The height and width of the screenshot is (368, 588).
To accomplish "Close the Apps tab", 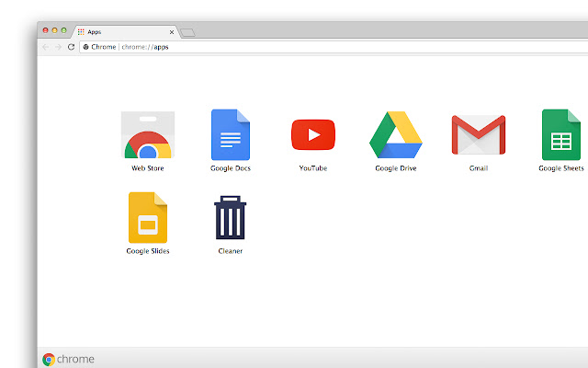I will click(172, 32).
